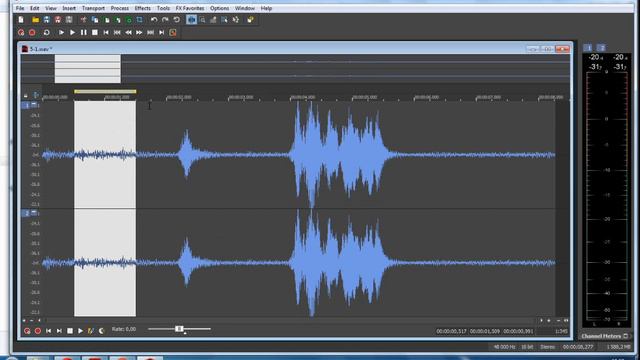Open the Transport menu

93,8
